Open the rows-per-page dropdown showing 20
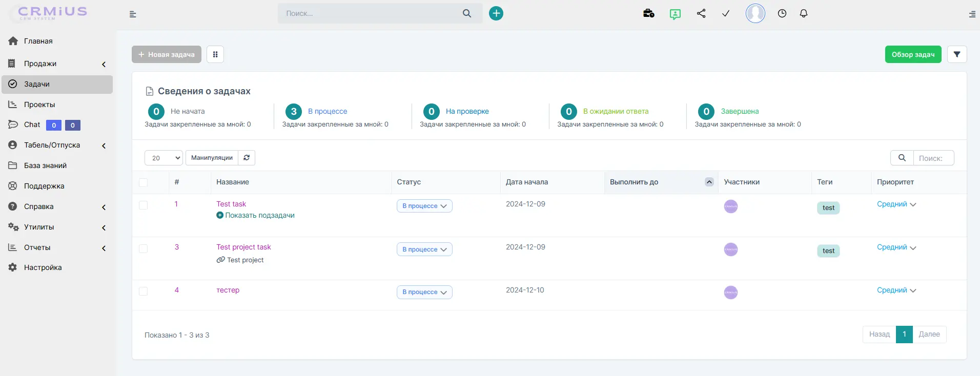The height and width of the screenshot is (376, 980). click(164, 158)
